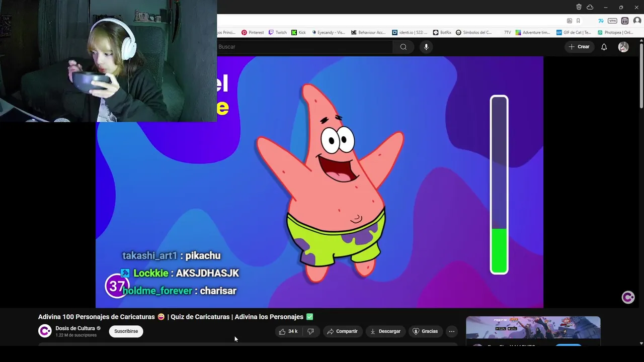The height and width of the screenshot is (362, 644).
Task: Open the browser profile icon
Action: 637,21
